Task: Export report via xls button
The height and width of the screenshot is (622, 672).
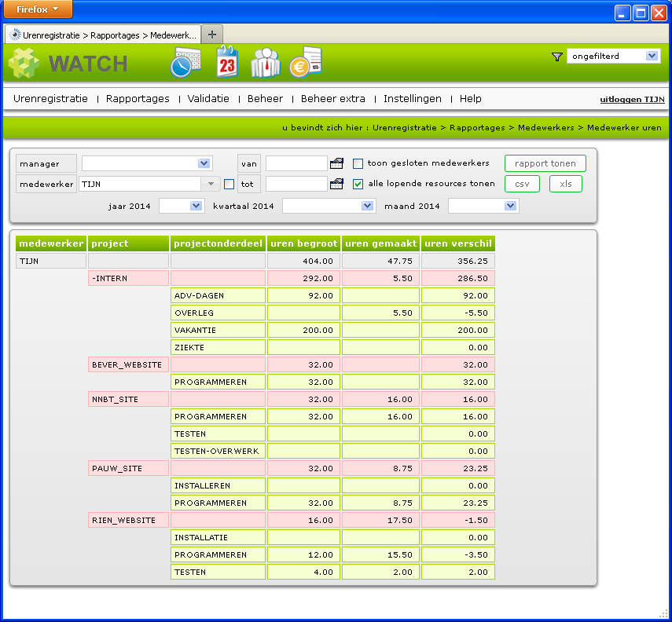Action: (x=566, y=184)
